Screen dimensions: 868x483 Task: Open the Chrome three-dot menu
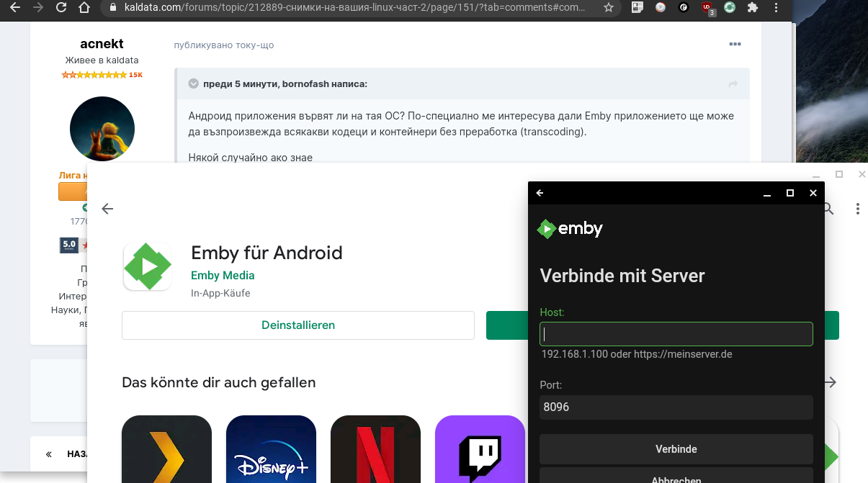(x=776, y=8)
